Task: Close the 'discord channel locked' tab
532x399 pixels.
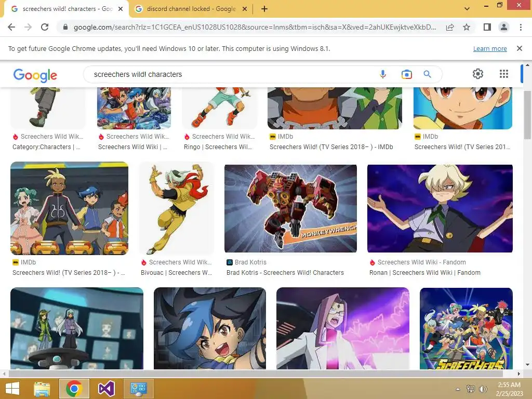Action: coord(245,9)
